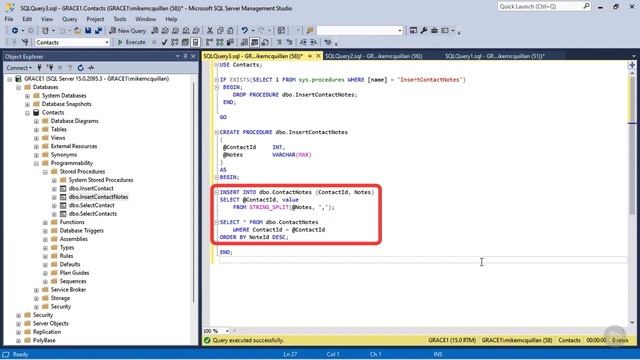Click the Comment out selected lines icon

pyautogui.click(x=279, y=42)
